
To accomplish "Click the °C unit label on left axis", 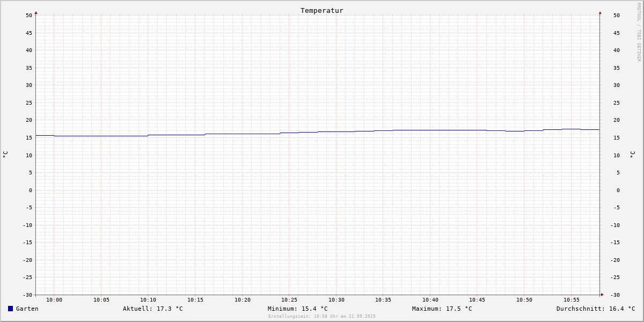I will [x=5, y=155].
